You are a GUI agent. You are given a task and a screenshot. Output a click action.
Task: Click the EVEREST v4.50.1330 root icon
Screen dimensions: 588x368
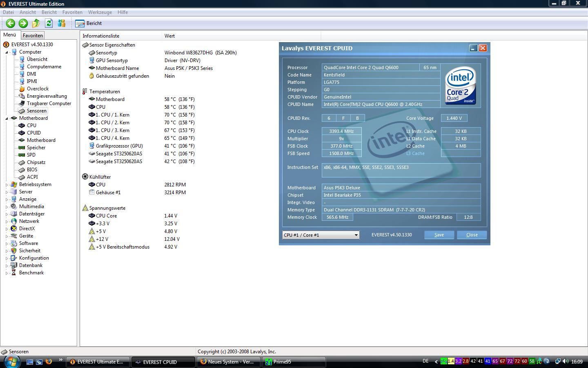click(6, 45)
